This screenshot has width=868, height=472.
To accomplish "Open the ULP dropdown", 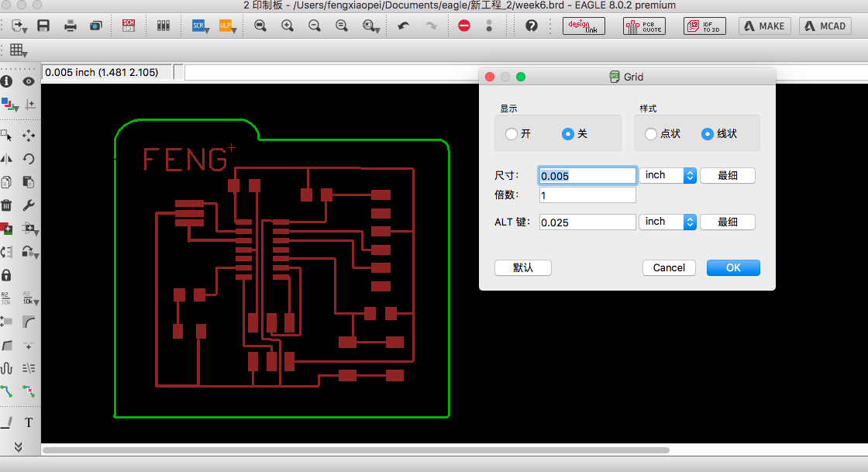I will coord(228,26).
